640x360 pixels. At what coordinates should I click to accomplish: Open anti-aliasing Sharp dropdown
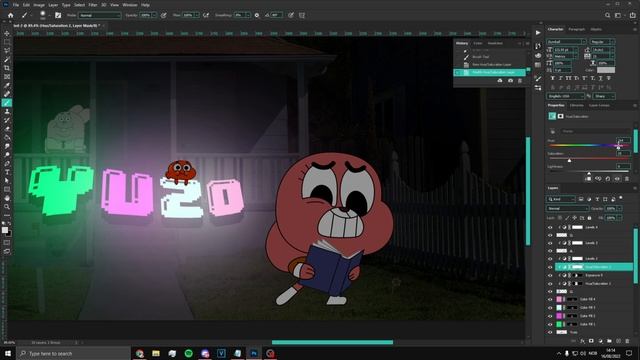(x=604, y=96)
